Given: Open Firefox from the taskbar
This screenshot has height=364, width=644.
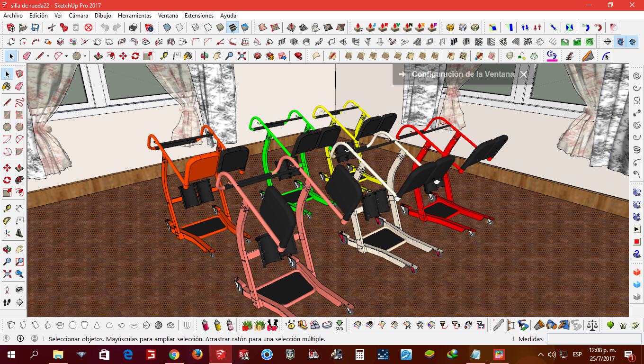Looking at the screenshot, I should pyautogui.click(x=197, y=354).
